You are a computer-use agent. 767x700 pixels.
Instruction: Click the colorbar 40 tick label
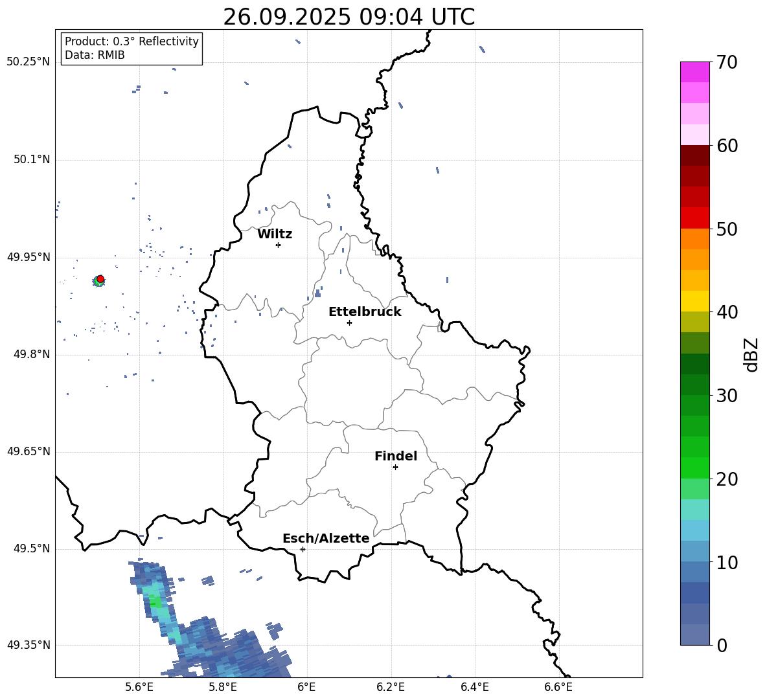click(x=727, y=312)
